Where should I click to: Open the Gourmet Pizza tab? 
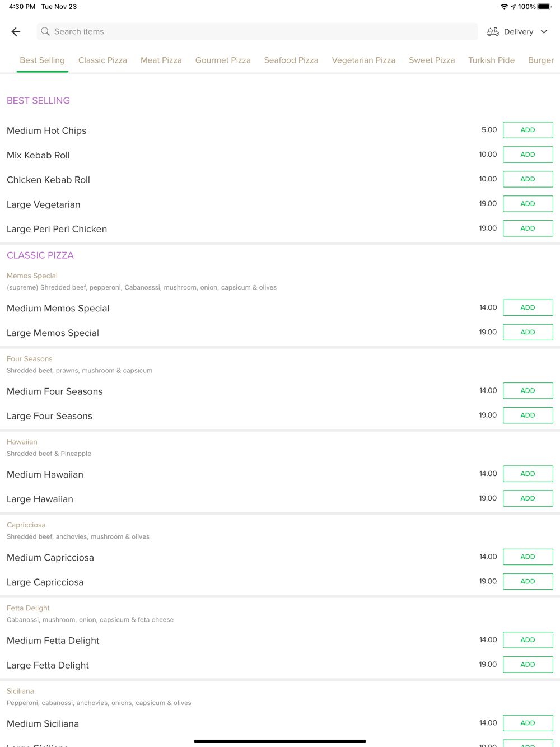pyautogui.click(x=223, y=60)
